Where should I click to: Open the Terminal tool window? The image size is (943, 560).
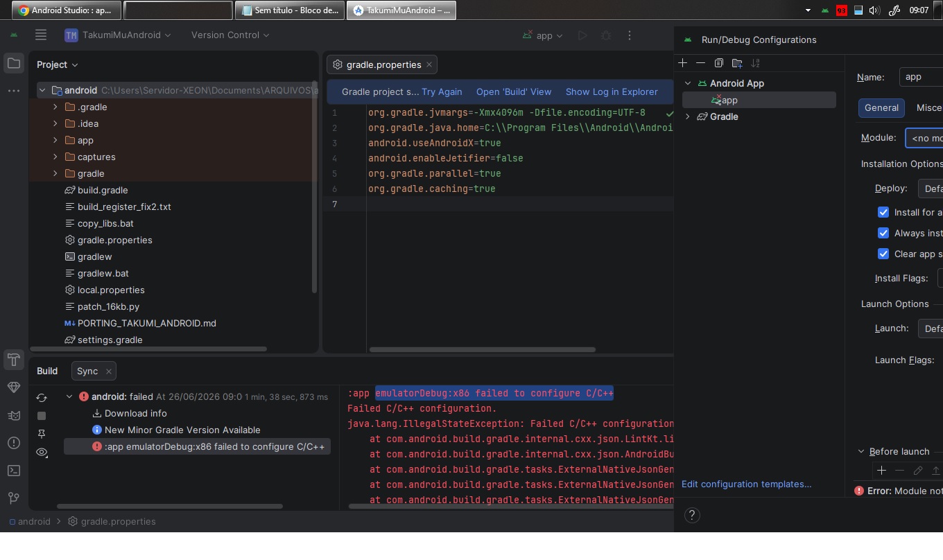coord(14,471)
